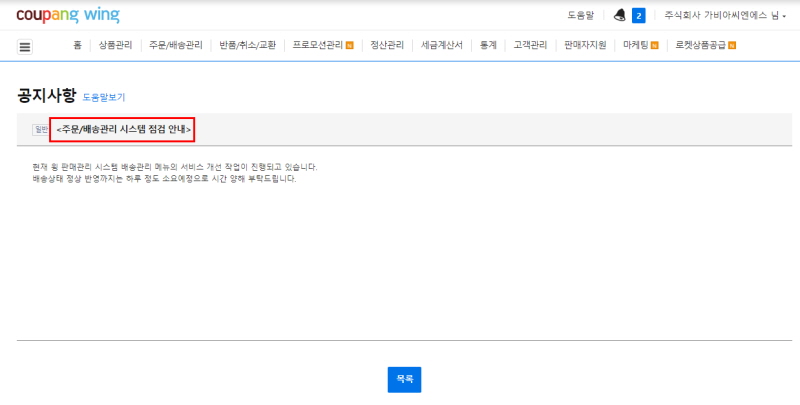Open the 고객관리 menu
Image resolution: width=800 pixels, height=405 pixels.
(x=530, y=45)
